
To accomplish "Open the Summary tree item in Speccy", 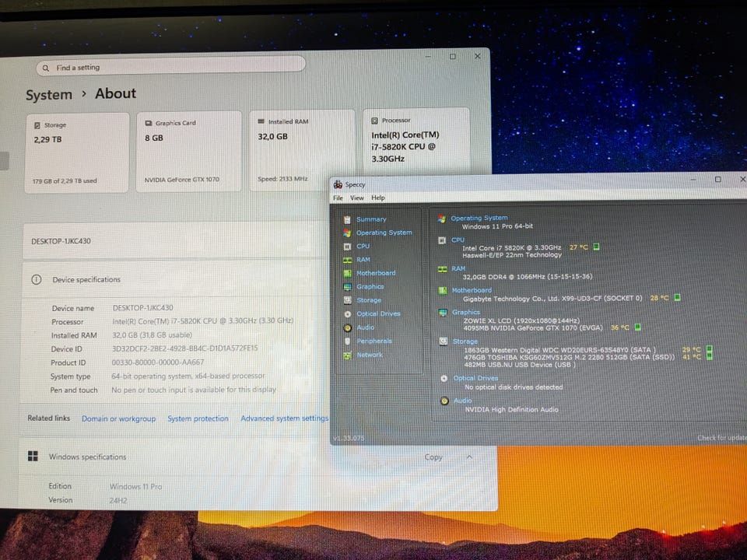I will [371, 219].
